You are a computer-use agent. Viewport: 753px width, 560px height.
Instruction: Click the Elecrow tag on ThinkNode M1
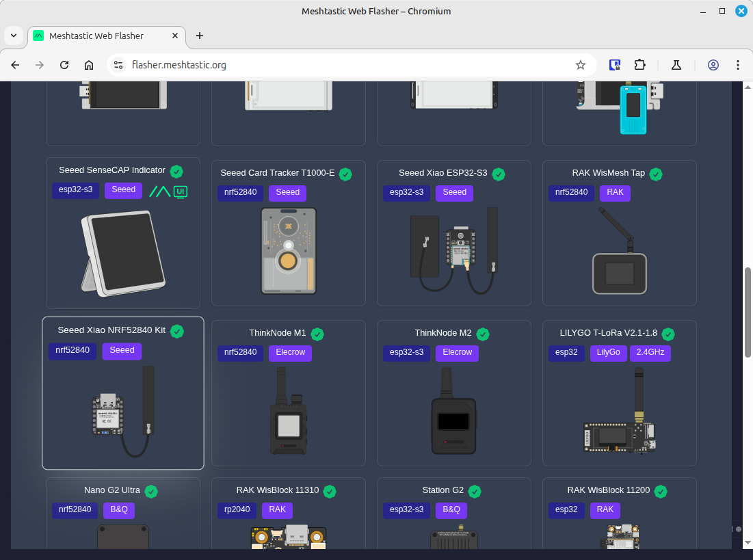click(290, 353)
